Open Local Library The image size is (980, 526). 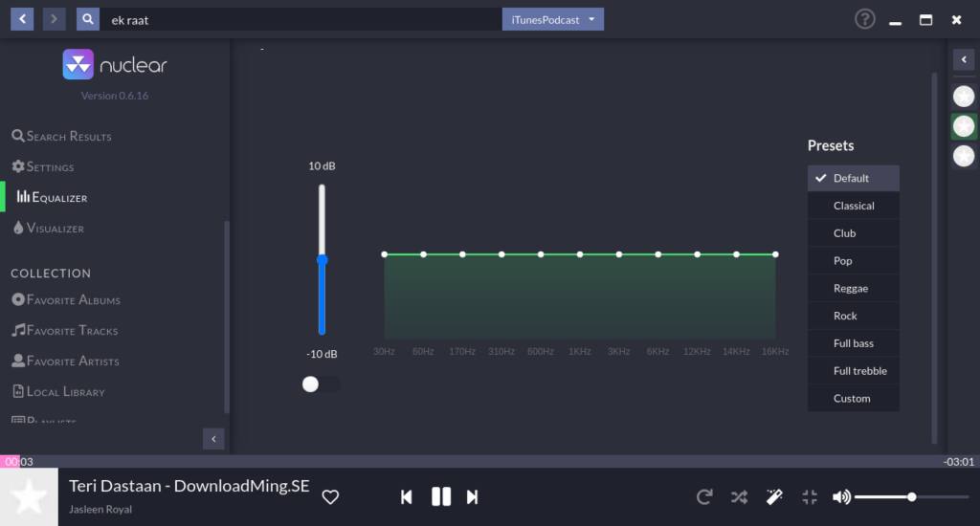pyautogui.click(x=58, y=392)
